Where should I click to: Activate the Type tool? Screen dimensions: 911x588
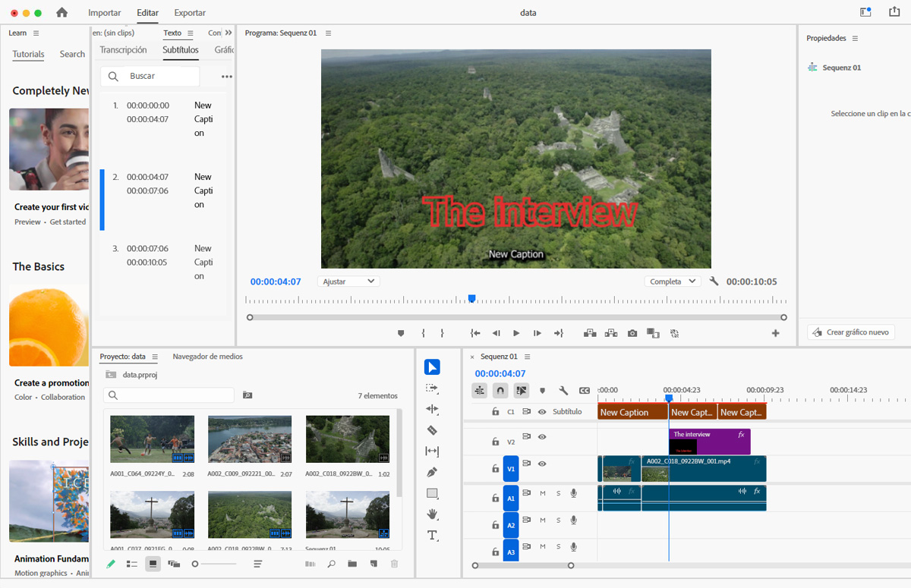tap(432, 536)
